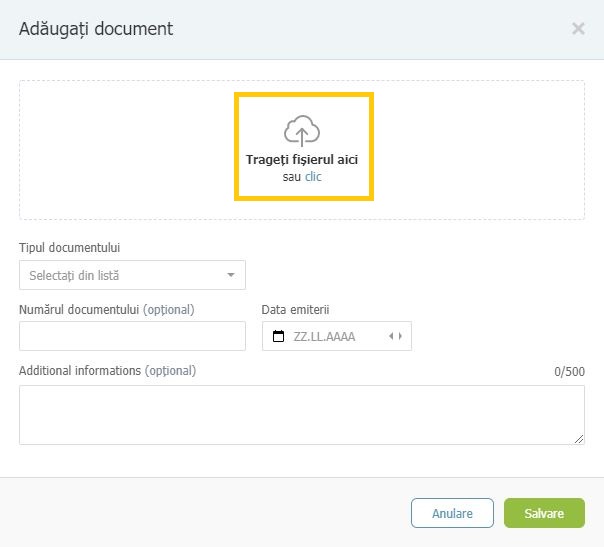Click the 'Trageți fișierul aici' text
Viewport: 604px width, 547px height.
point(302,159)
